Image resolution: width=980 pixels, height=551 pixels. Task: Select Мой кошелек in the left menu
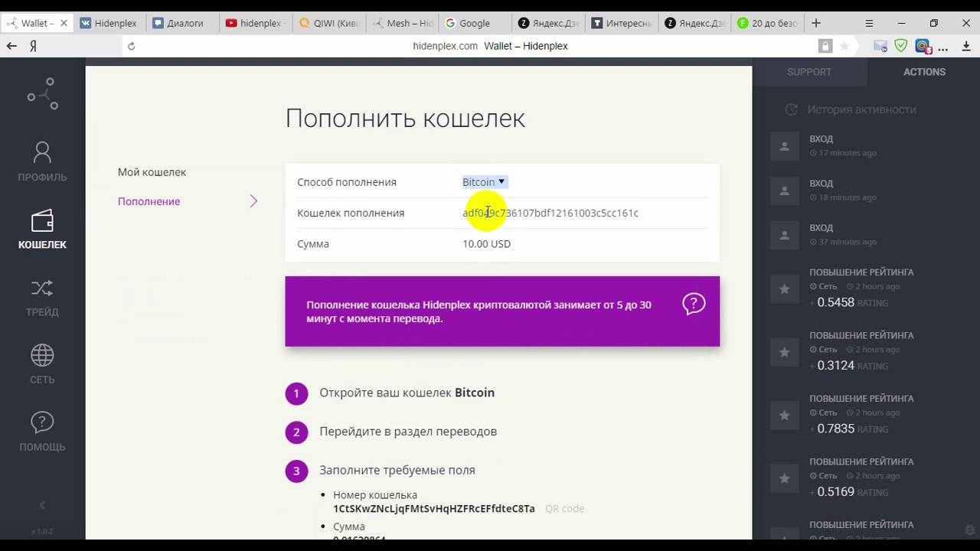152,172
